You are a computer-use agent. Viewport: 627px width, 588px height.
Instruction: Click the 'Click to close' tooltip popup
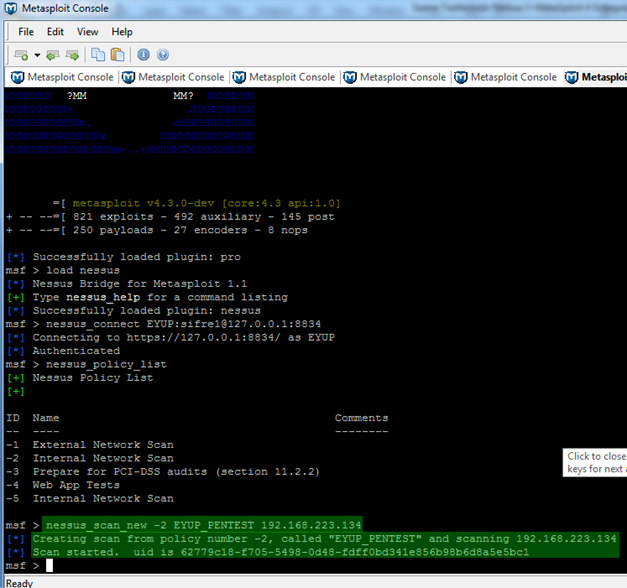pyautogui.click(x=595, y=462)
